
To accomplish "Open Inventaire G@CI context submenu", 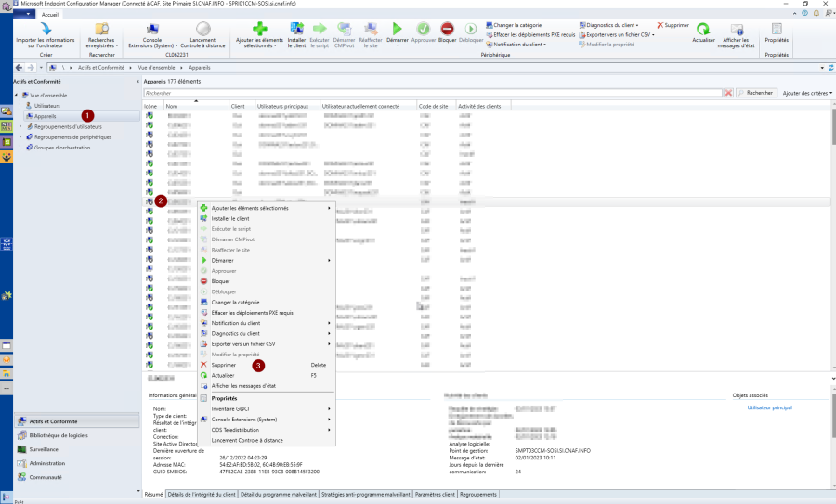I will (x=266, y=409).
